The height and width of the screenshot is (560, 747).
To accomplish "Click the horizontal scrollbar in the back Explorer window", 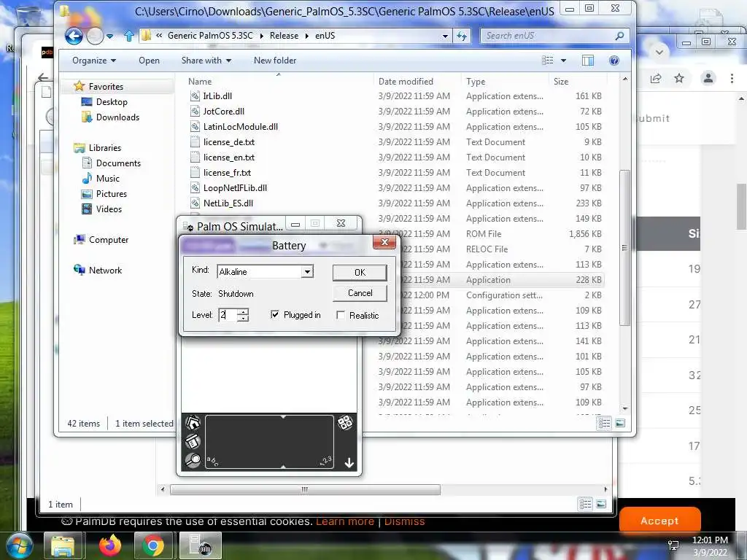I will tap(305, 489).
